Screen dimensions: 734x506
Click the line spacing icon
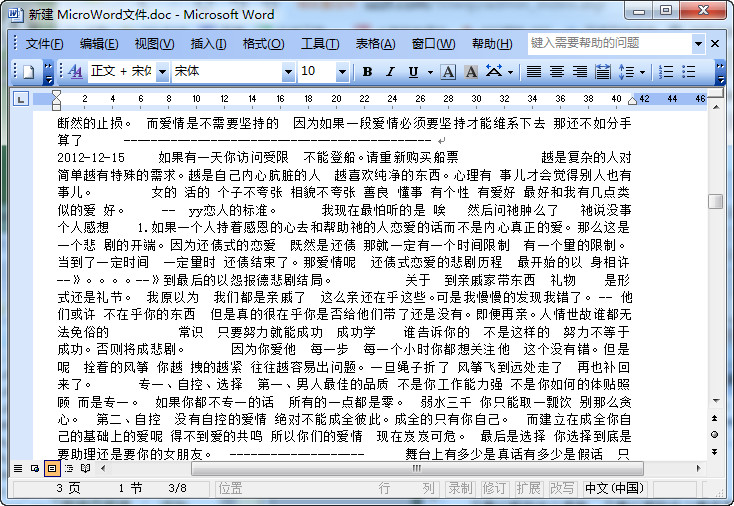[x=626, y=72]
